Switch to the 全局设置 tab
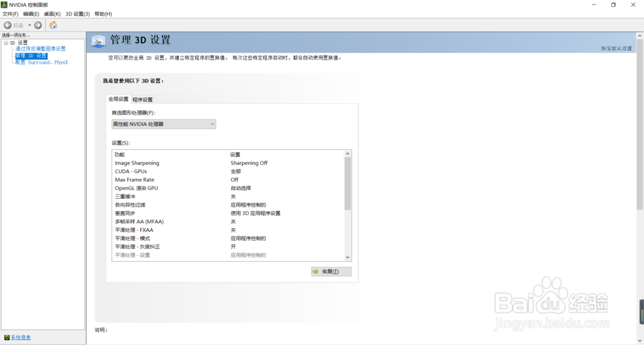 coord(118,99)
